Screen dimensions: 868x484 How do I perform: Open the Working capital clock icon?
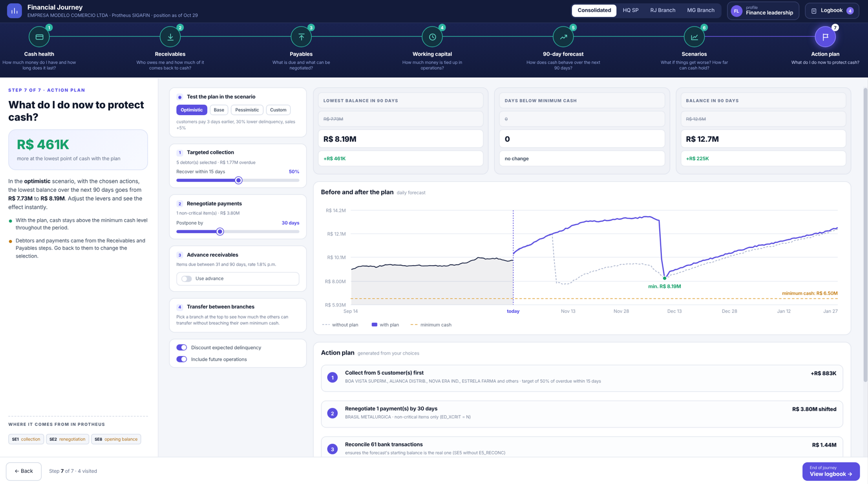click(432, 37)
